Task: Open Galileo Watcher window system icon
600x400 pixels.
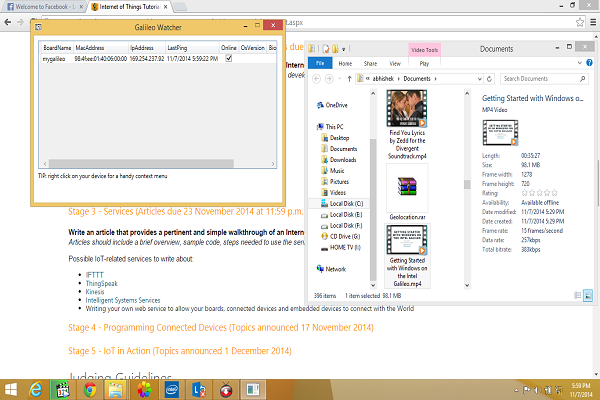Action: [38, 27]
